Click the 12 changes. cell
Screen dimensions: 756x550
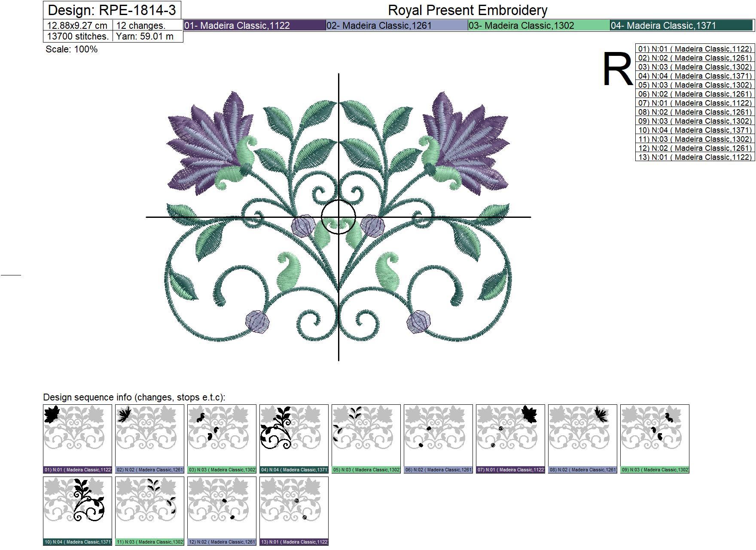click(x=148, y=25)
